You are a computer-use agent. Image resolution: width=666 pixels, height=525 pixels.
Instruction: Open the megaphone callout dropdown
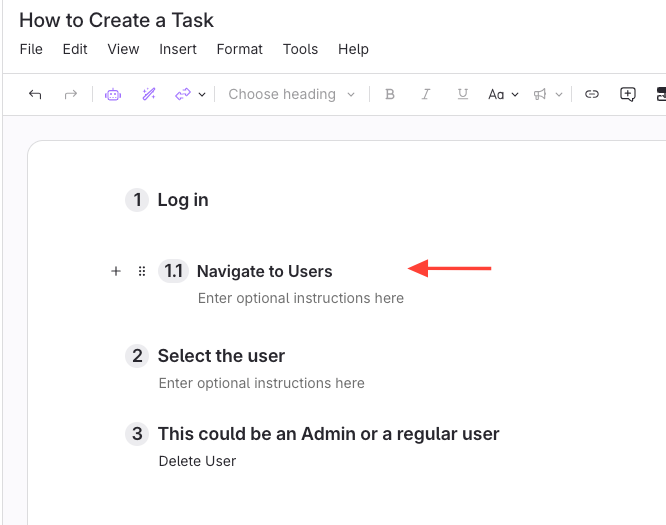pos(547,94)
